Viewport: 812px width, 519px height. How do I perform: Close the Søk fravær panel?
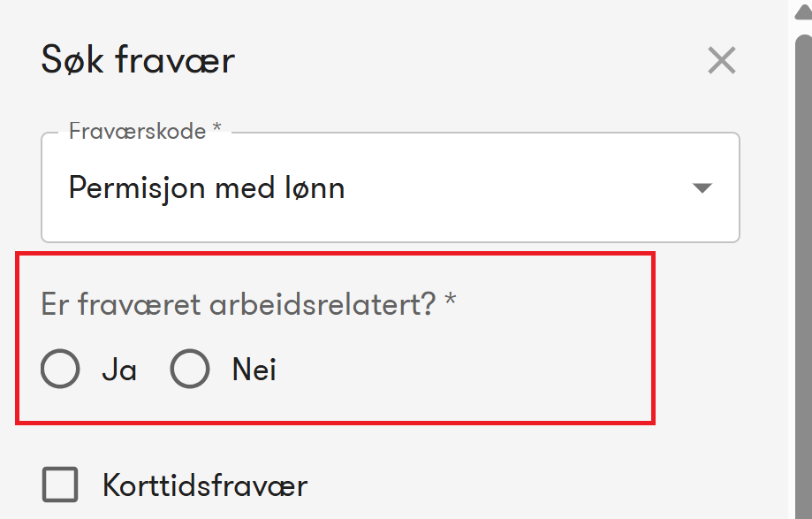[721, 61]
